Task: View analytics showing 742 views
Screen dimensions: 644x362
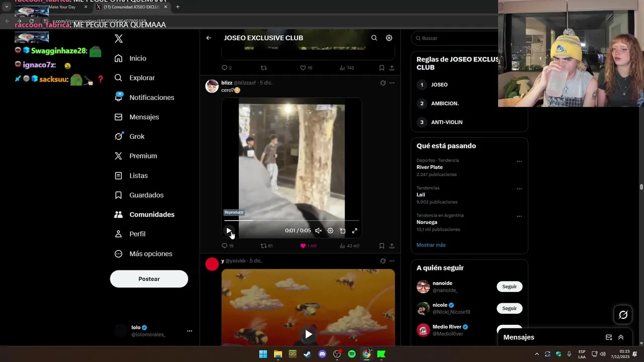Action: 347,68
